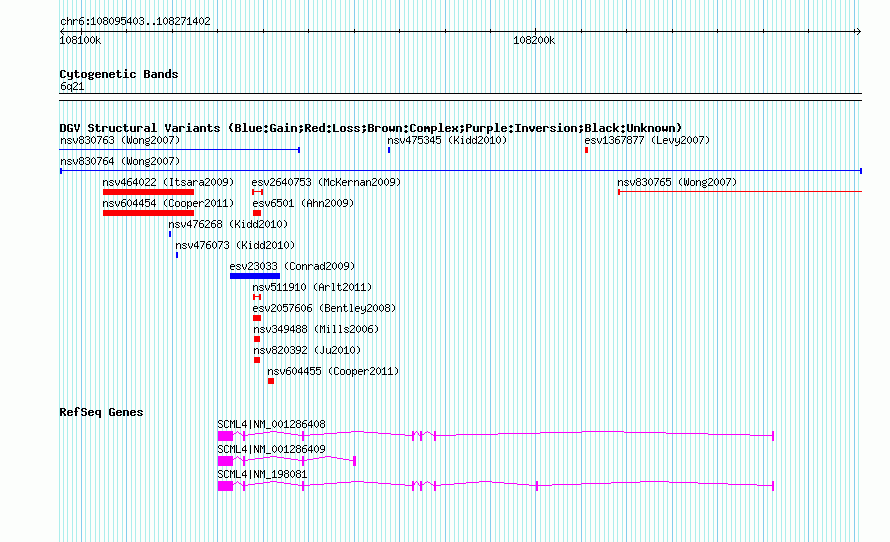Screen dimensions: 890x542
Task: Click the red interval glyph under esv2640753
Action: 258,192
